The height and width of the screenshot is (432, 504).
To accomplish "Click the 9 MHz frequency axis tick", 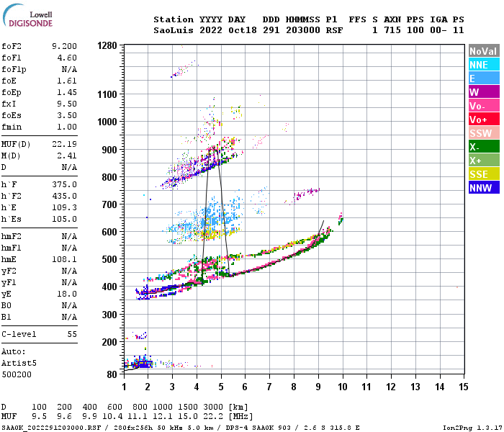I will click(x=318, y=387).
